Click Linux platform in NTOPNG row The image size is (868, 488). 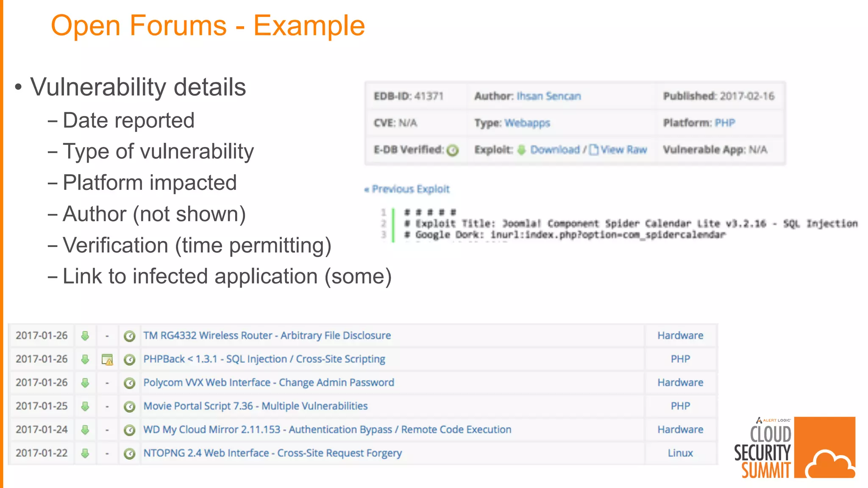[680, 453]
